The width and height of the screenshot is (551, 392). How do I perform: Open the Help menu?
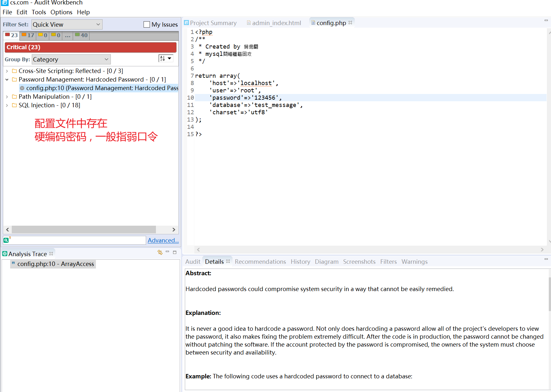[83, 12]
